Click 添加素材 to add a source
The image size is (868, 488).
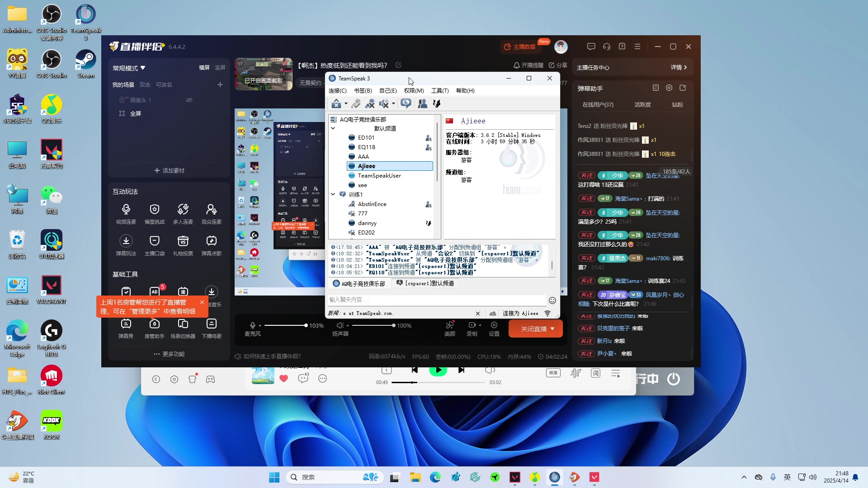coord(169,170)
